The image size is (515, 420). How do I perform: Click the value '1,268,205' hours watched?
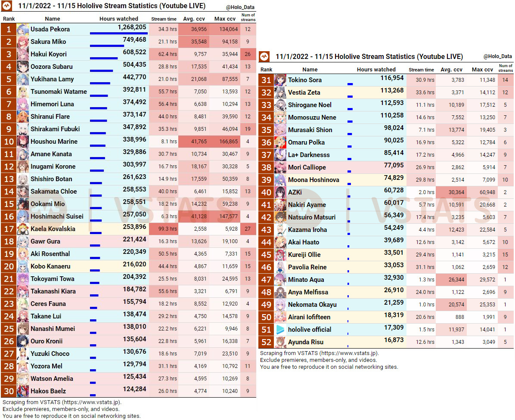click(132, 27)
